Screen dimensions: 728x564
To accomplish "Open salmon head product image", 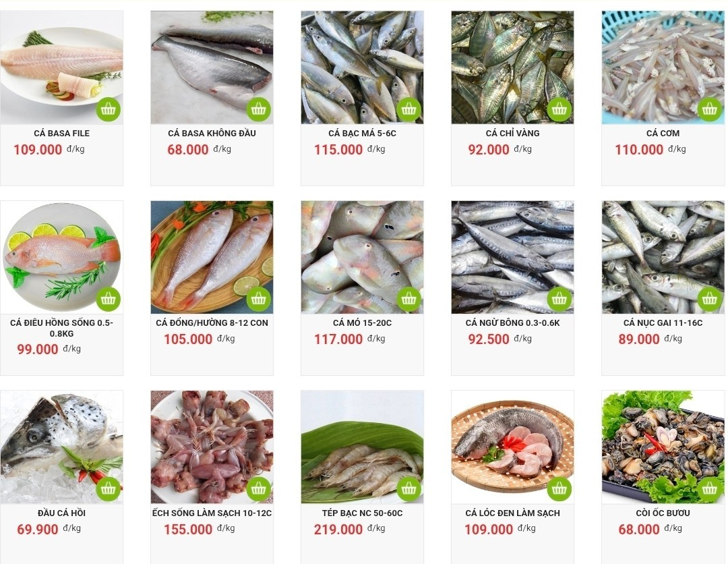I will (x=62, y=447).
